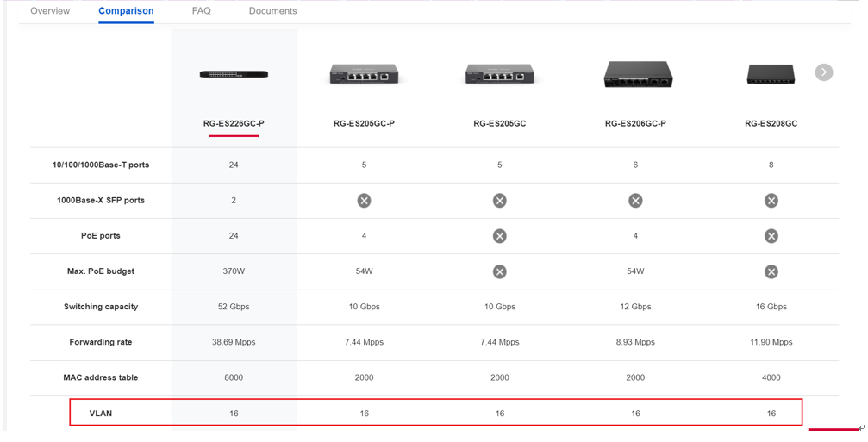Click the 370W PoE budget value
Image resolution: width=868 pixels, height=442 pixels.
tap(234, 271)
